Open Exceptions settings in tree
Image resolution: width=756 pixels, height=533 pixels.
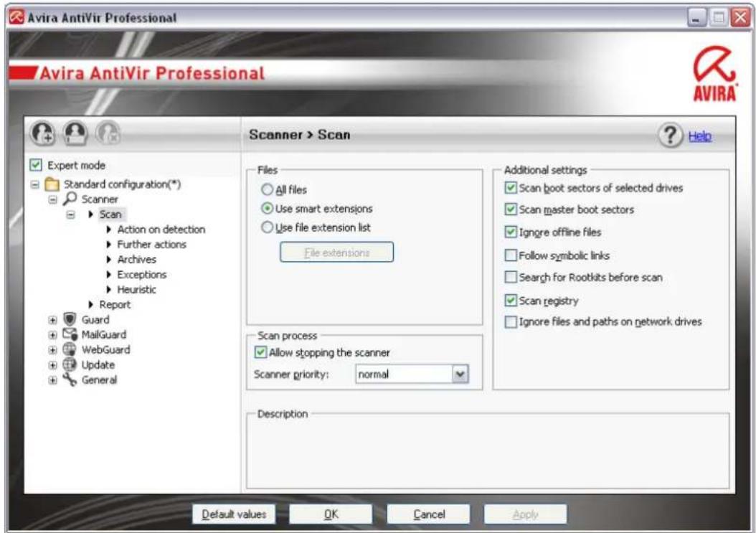click(x=142, y=274)
